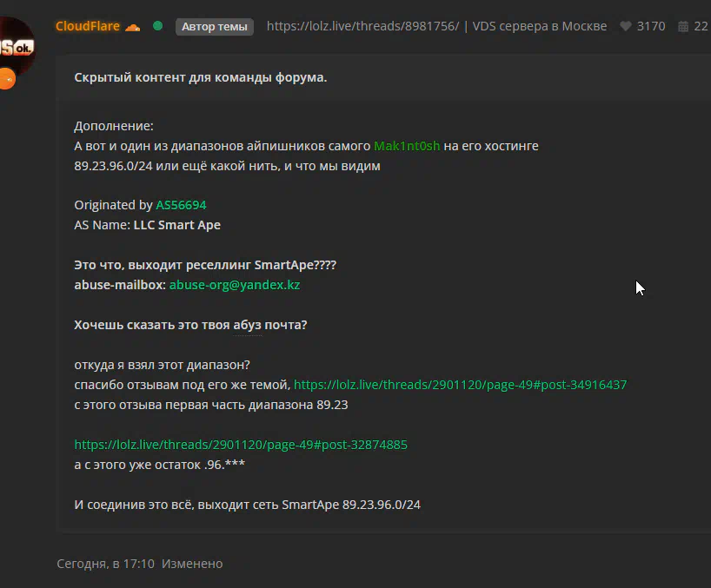
Task: Click the user status text about VDS сервера
Action: click(x=436, y=26)
